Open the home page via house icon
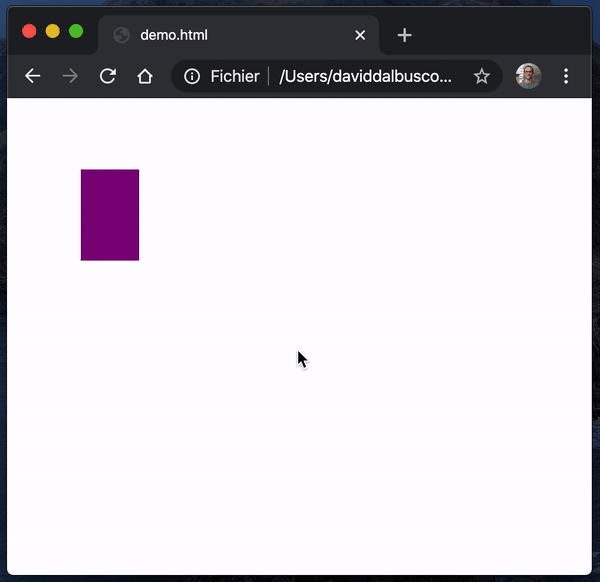 click(x=145, y=76)
